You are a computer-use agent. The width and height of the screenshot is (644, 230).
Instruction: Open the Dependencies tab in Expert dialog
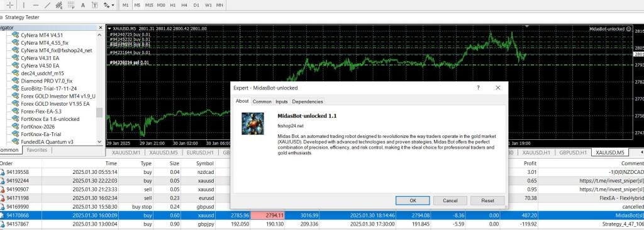pyautogui.click(x=308, y=101)
